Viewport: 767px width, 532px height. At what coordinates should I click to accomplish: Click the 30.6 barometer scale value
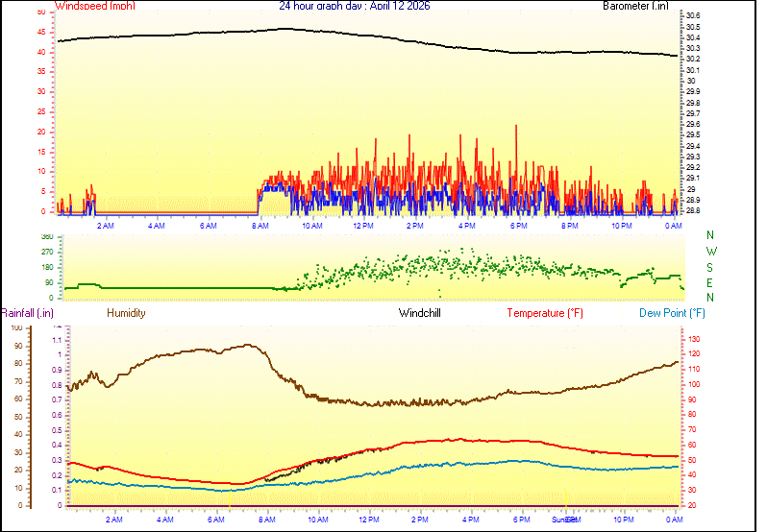pyautogui.click(x=692, y=16)
